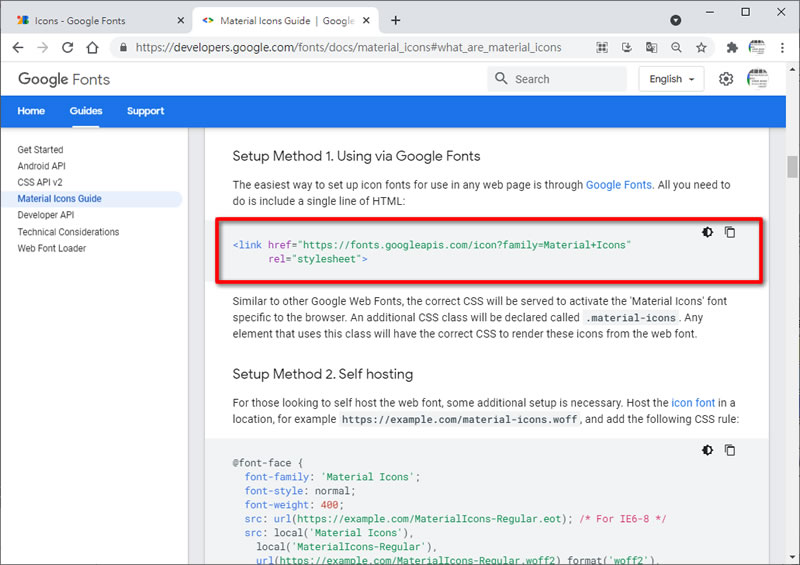
Task: Follow the Google Fonts hyperlink in paragraph
Action: [x=618, y=185]
